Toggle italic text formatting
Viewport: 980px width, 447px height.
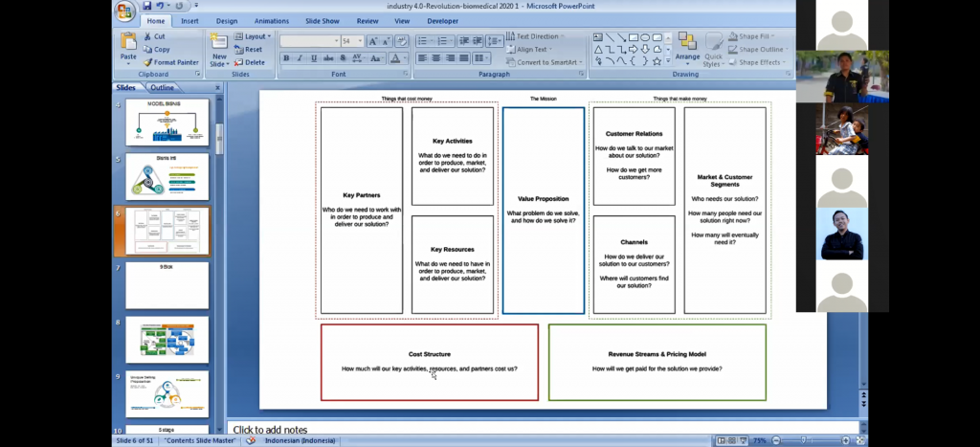300,58
